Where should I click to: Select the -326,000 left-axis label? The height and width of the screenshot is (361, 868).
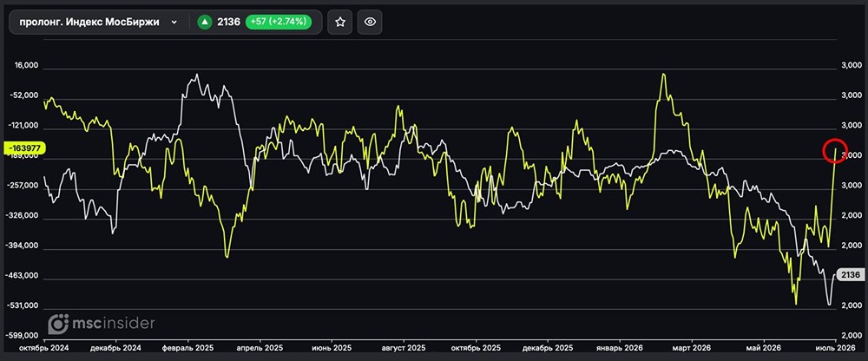[x=23, y=216]
